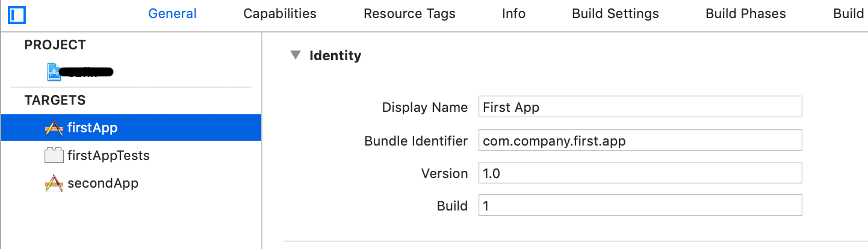Open the Capabilities tab
868x249 pixels.
pos(280,13)
